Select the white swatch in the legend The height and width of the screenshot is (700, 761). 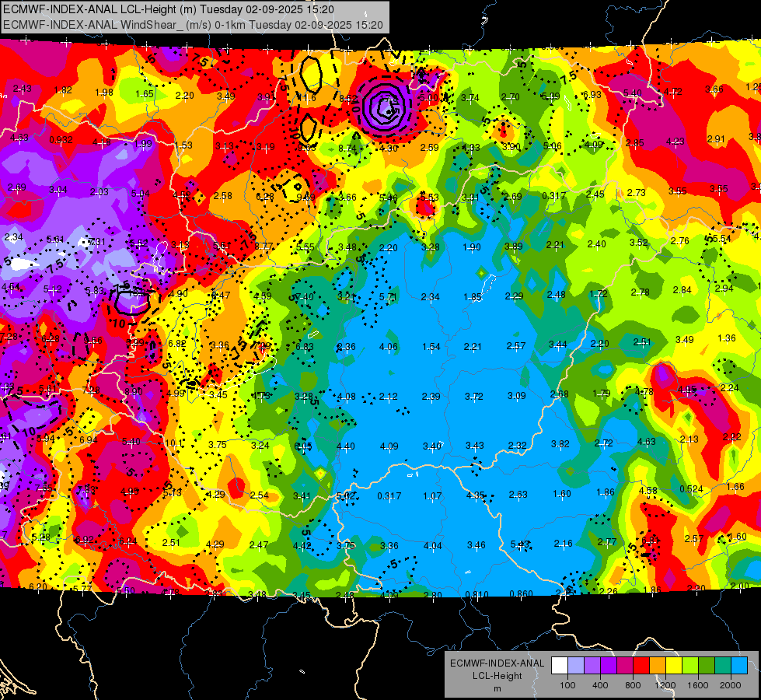click(x=559, y=666)
